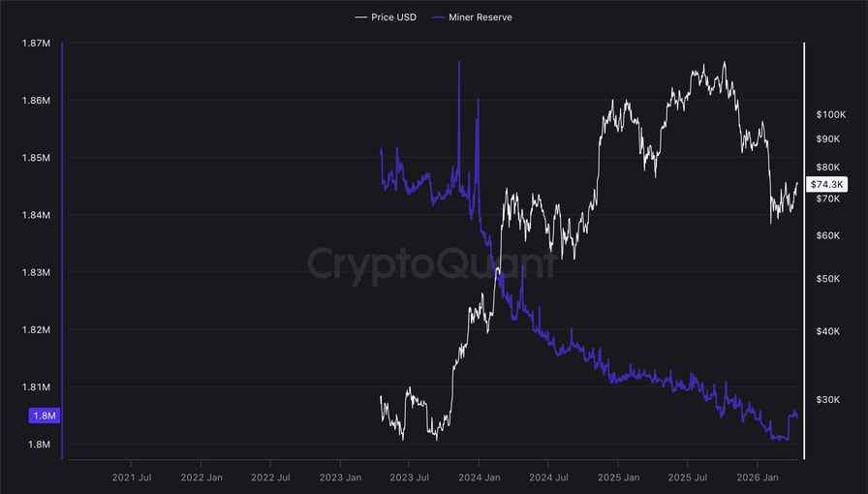Select the 2024 Jan x-axis label
Image resolution: width=868 pixels, height=494 pixels.
[479, 478]
